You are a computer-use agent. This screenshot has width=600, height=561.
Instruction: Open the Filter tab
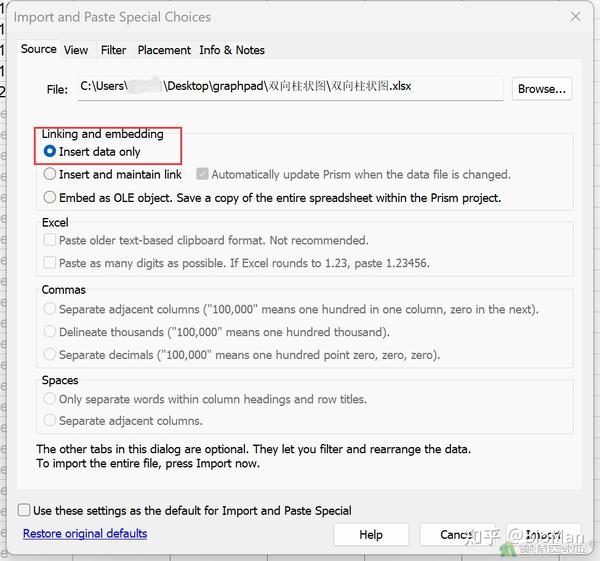click(113, 50)
